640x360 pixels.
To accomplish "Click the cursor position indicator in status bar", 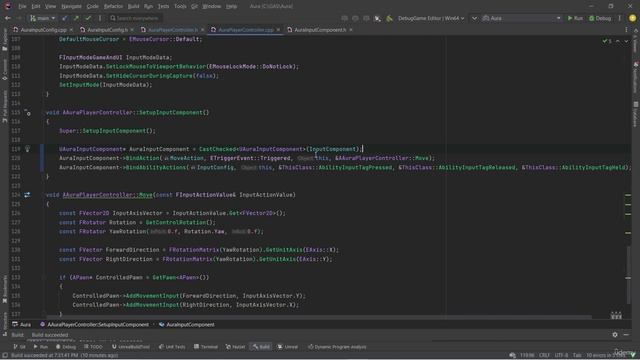I will click(x=527, y=355).
